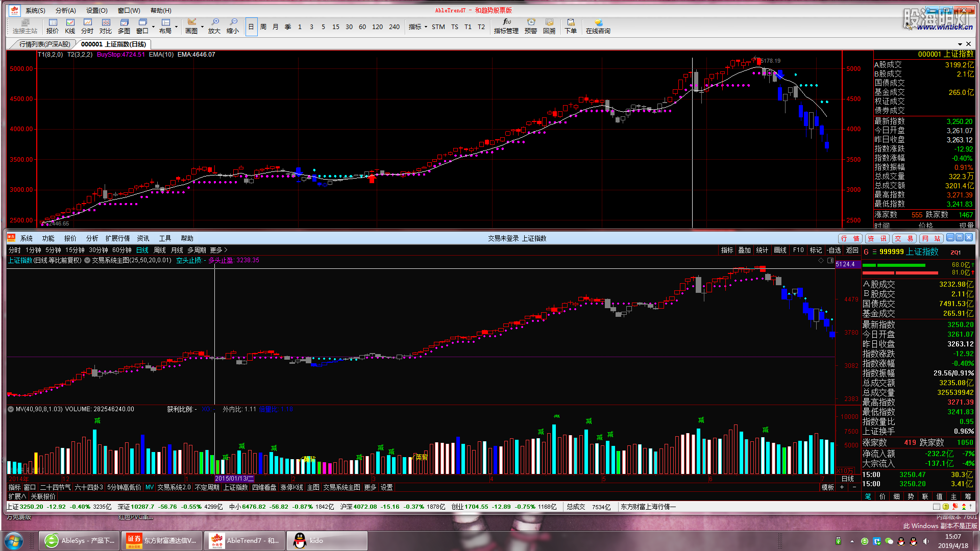Select the 交易系统2.0 indicator tab
The height and width of the screenshot is (551, 980).
click(174, 487)
